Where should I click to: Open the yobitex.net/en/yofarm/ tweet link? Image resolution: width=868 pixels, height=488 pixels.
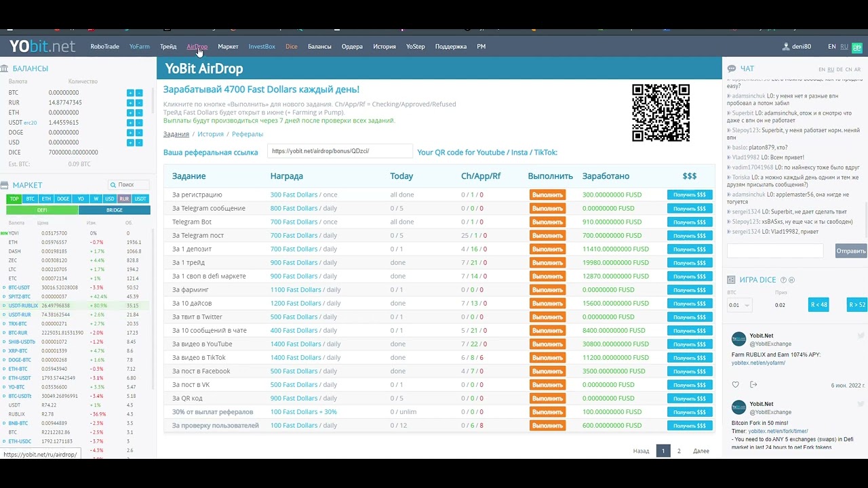[758, 363]
